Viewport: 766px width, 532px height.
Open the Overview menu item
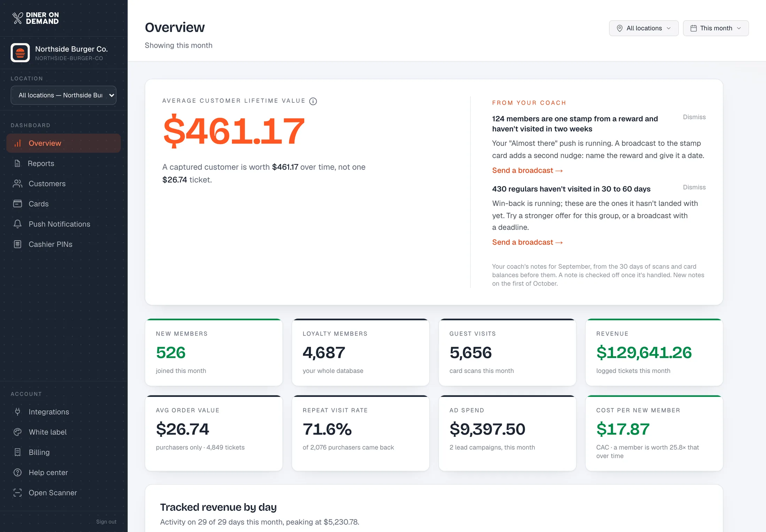[63, 143]
